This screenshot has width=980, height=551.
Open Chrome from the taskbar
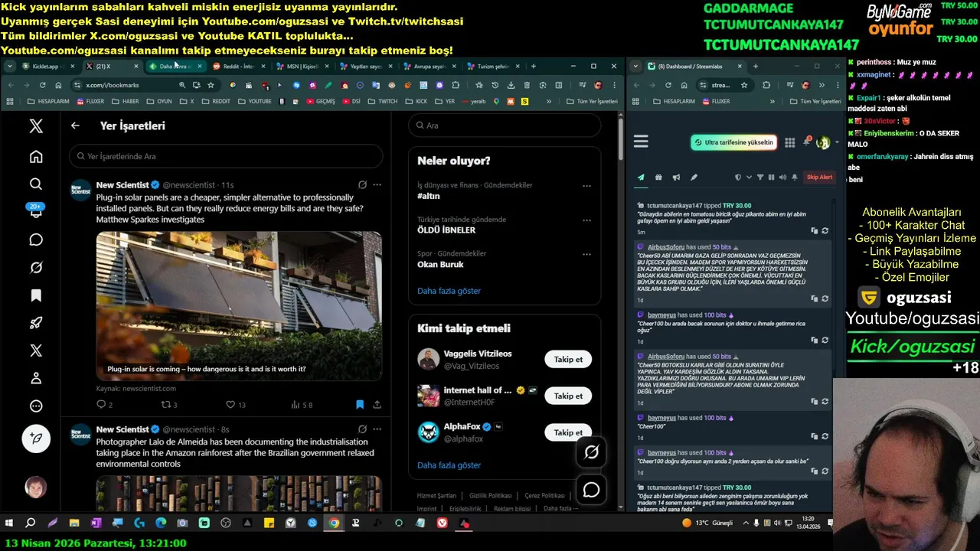(334, 523)
